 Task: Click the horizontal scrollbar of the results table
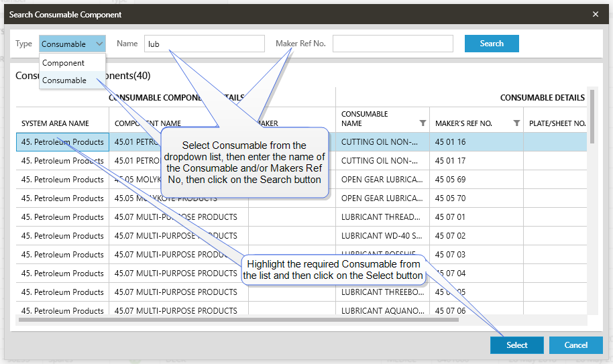(239, 320)
